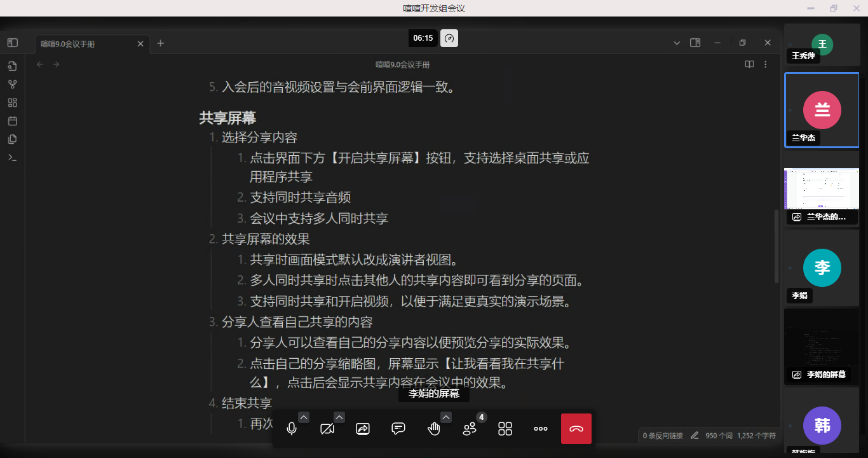Open a new tab with the plus icon

click(x=160, y=43)
